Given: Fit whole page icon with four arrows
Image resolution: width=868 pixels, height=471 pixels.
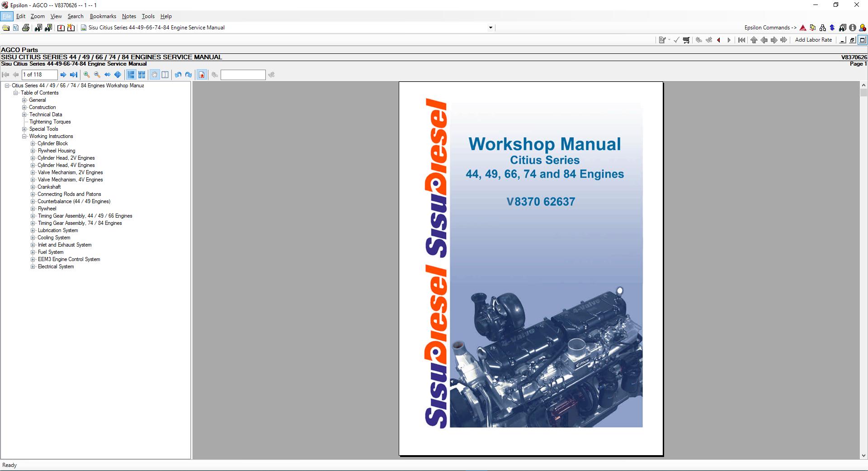Looking at the screenshot, I should pos(118,75).
